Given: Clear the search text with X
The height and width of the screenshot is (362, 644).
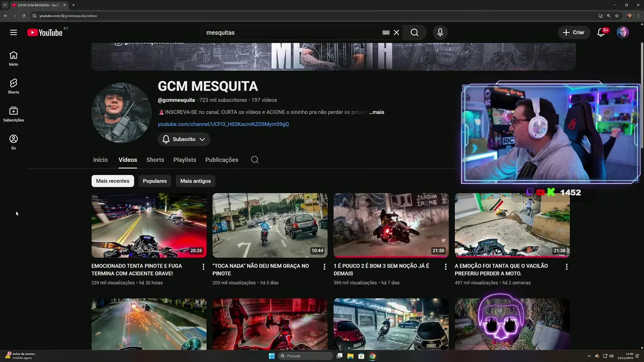Looking at the screenshot, I should pyautogui.click(x=396, y=32).
